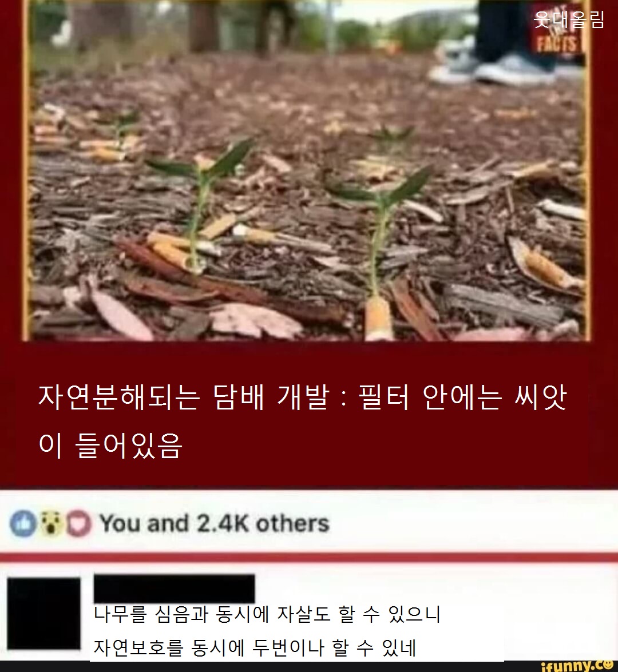Open the 'You and 2.4K others' reactions list
The height and width of the screenshot is (672, 618).
coord(215,523)
